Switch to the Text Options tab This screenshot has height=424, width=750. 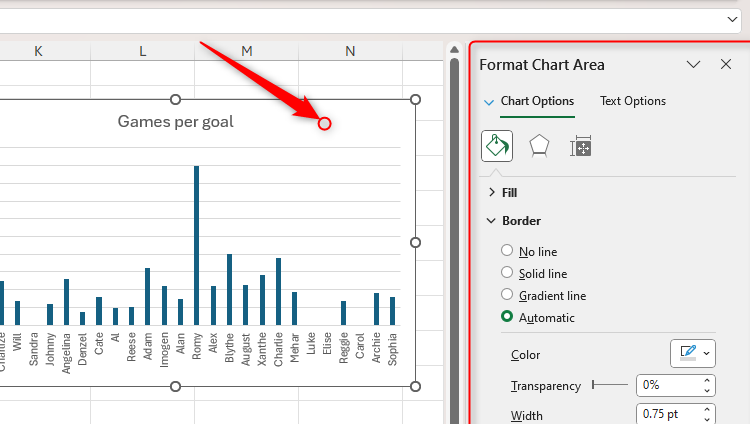point(632,101)
